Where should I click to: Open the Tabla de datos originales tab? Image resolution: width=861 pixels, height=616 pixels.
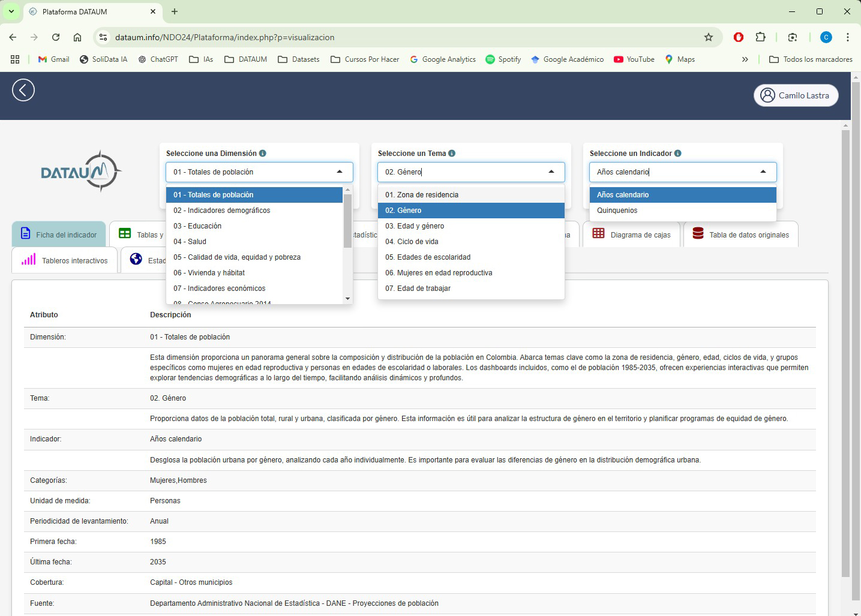coord(740,235)
